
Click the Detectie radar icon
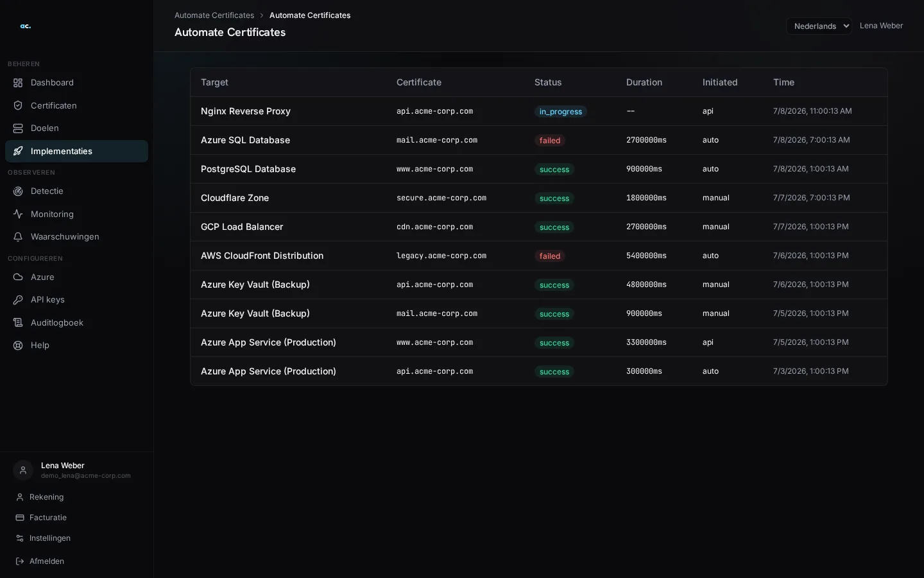(x=18, y=191)
